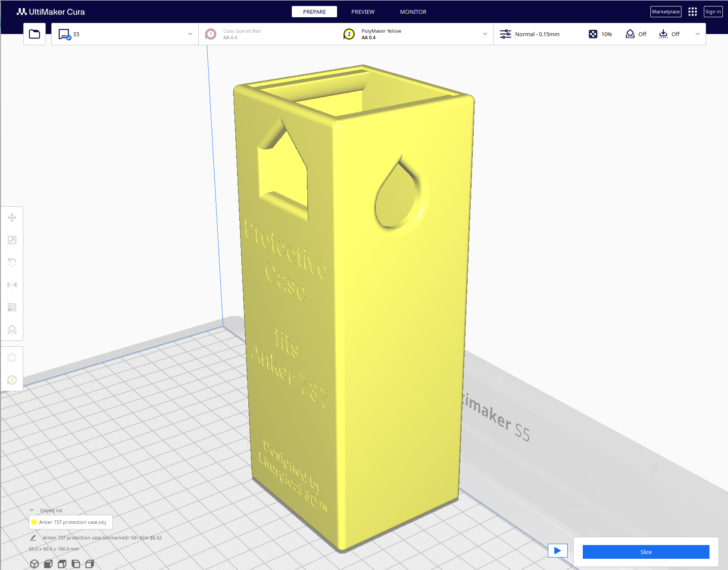
Task: Select the Rotate tool
Action: (x=12, y=262)
